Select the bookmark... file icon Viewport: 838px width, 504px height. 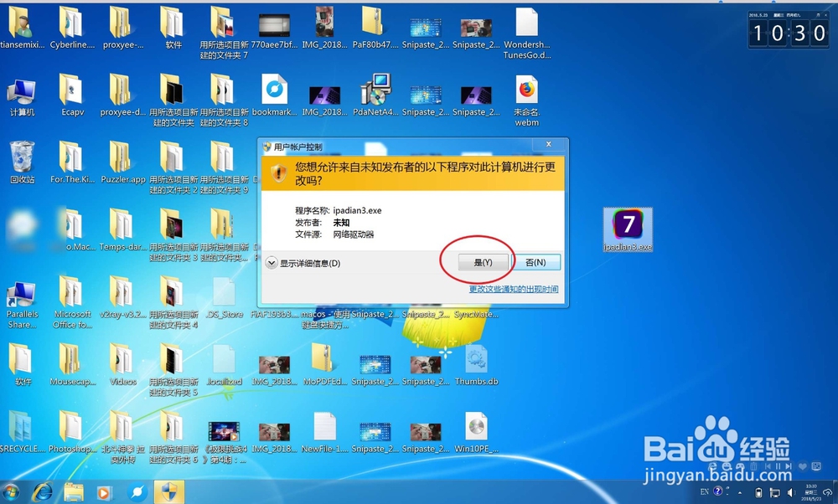click(x=274, y=96)
